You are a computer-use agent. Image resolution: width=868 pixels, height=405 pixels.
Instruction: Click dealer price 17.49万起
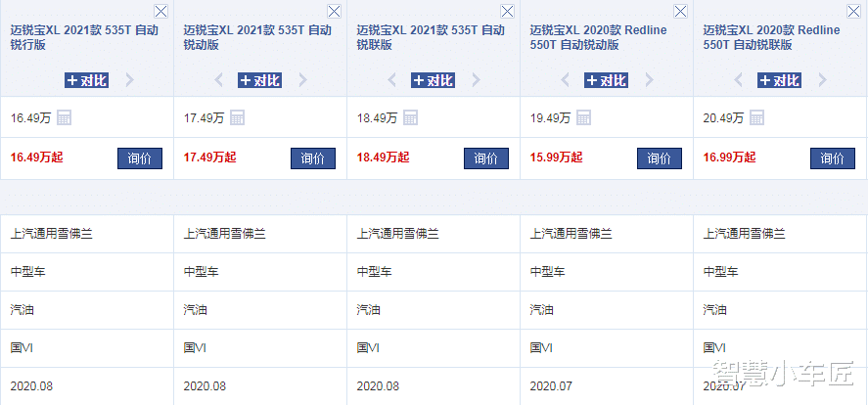209,157
